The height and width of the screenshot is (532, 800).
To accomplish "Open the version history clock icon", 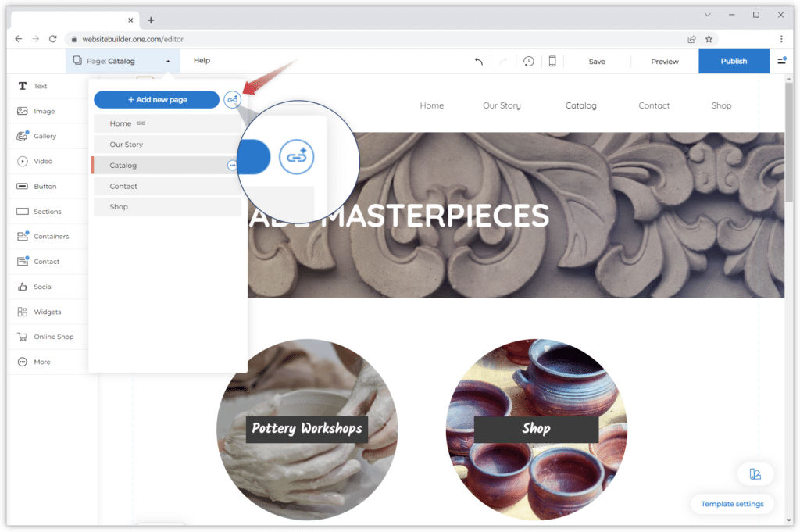I will (529, 62).
